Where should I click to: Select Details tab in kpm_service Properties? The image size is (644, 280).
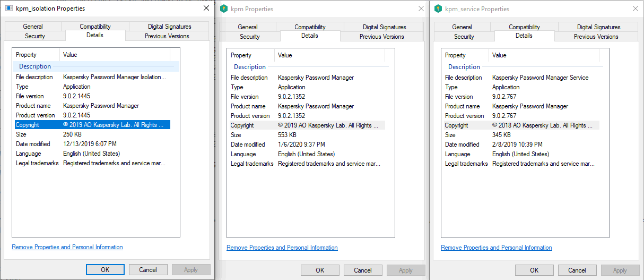(524, 36)
